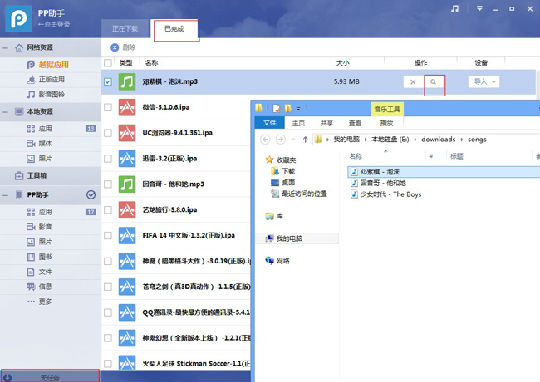Select 应用 under the PP助手 device section
The image size is (540, 382).
(x=45, y=212)
